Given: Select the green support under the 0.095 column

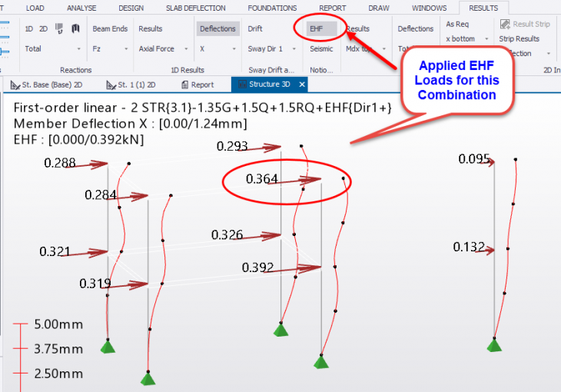Looking at the screenshot, I should click(494, 346).
